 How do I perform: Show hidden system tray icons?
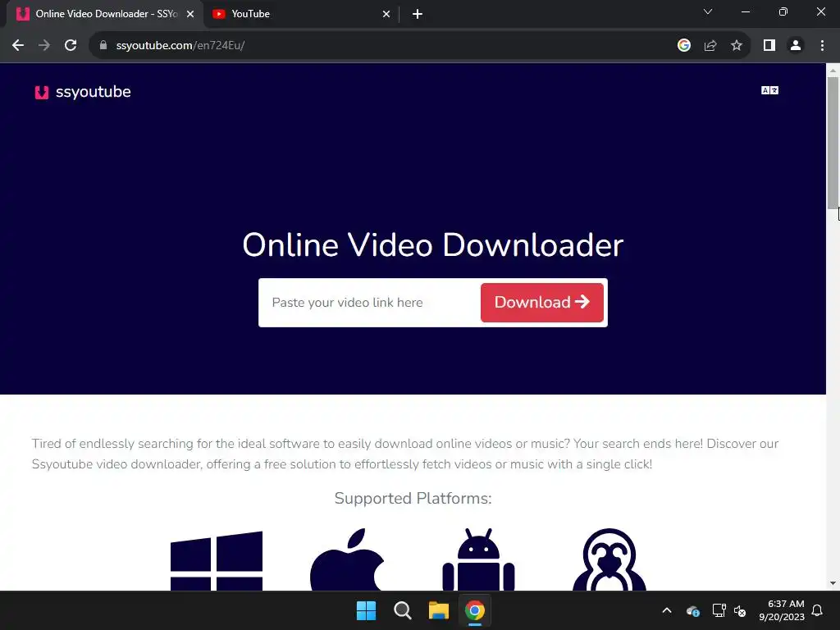[667, 610]
